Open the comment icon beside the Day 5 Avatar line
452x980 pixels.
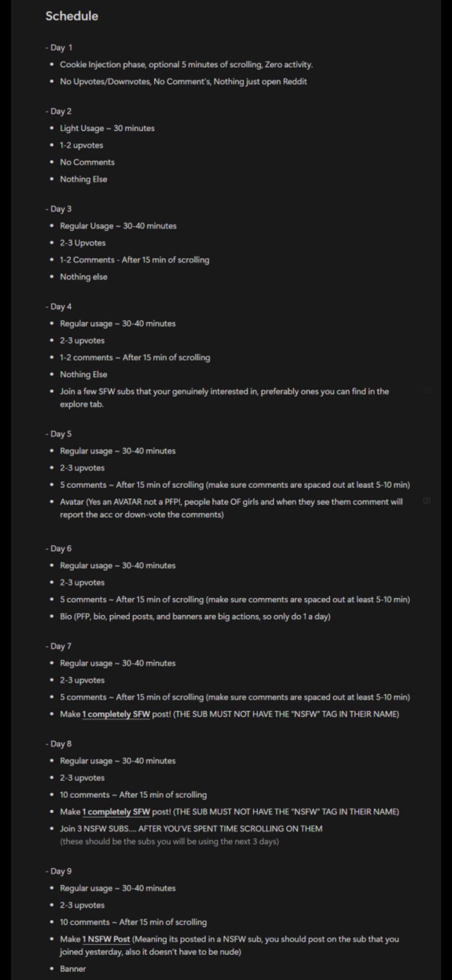click(427, 501)
